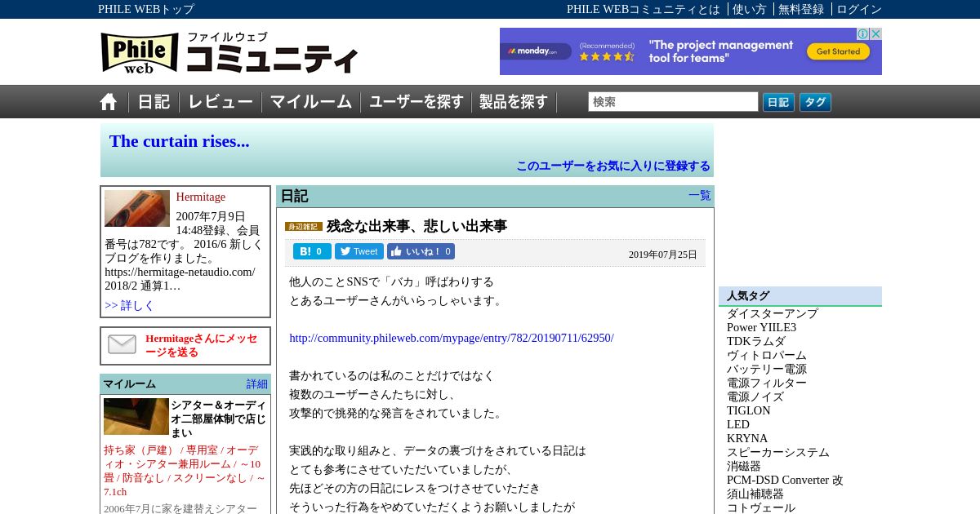Open 日記 in the navigation bar
Image resolution: width=980 pixels, height=514 pixels.
[154, 102]
